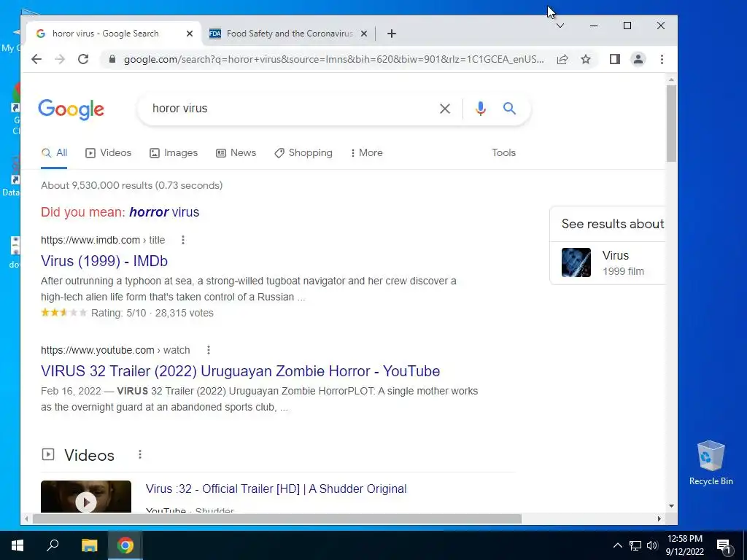
Task: Open options for the IMDb result
Action: tap(183, 240)
